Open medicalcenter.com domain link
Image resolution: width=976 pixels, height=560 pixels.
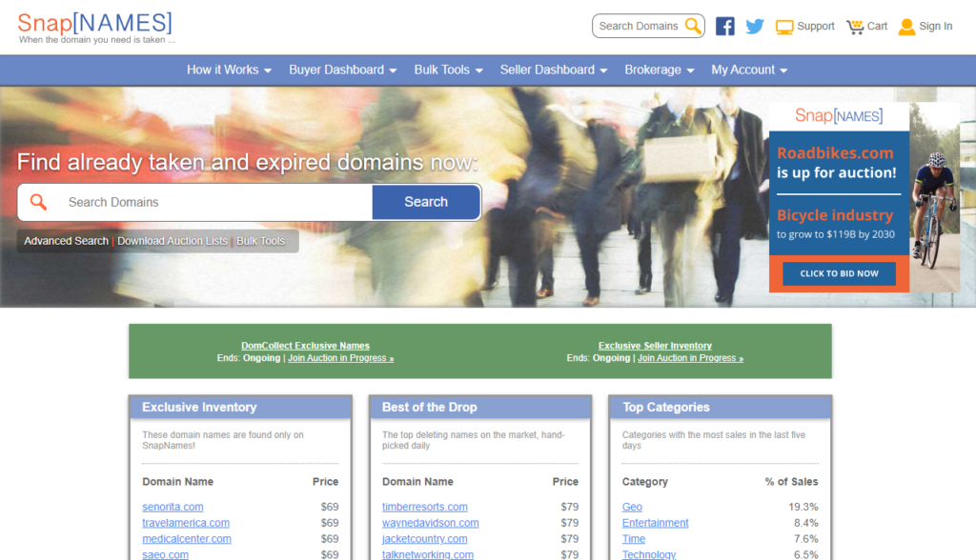pos(186,539)
